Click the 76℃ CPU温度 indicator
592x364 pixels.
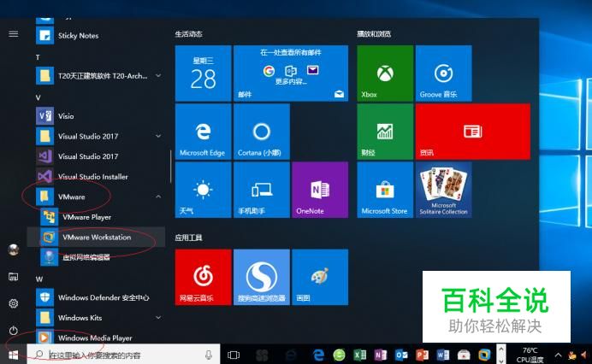pyautogui.click(x=530, y=355)
